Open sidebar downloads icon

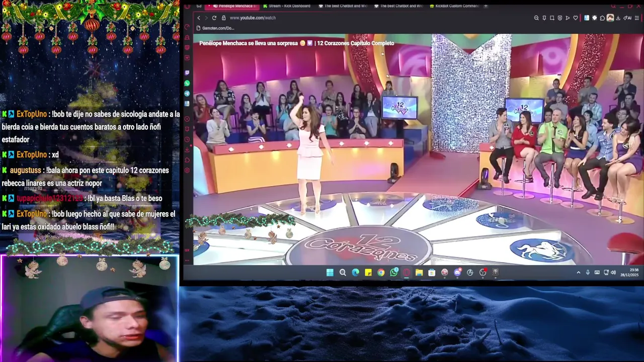coord(187,149)
